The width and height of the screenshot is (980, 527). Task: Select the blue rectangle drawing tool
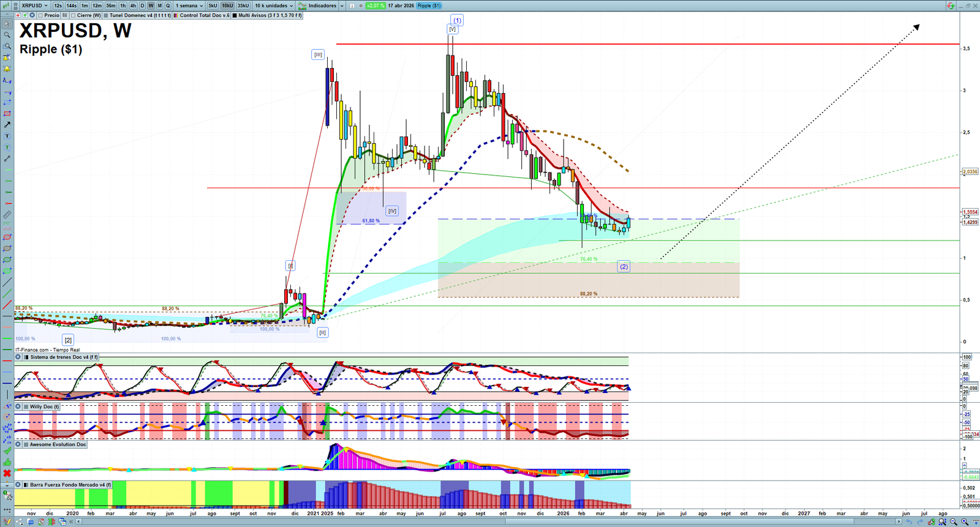7,103
